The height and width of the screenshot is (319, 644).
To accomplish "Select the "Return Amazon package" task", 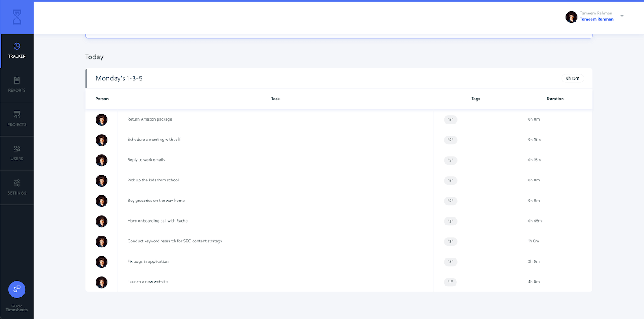I will coord(150,119).
